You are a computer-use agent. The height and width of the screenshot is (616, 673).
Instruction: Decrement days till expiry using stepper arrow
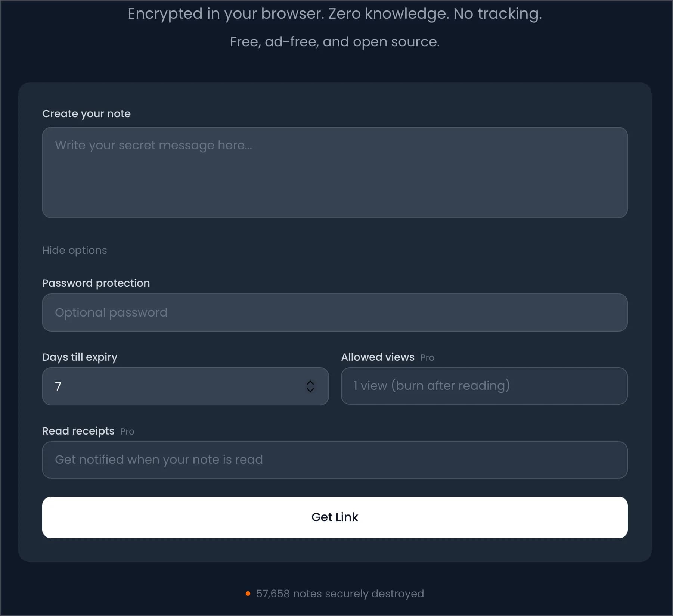pos(310,391)
